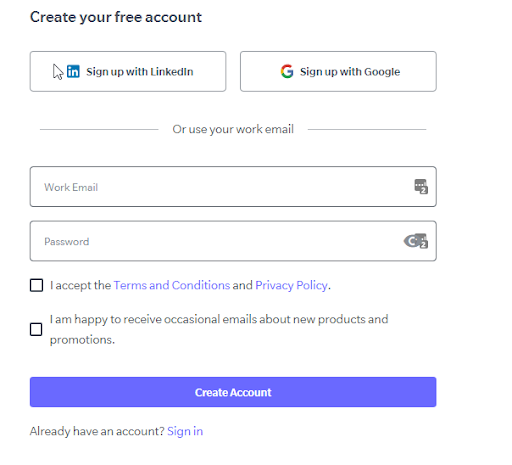
Task: Click the 'Already have an account?' text
Action: 97,431
